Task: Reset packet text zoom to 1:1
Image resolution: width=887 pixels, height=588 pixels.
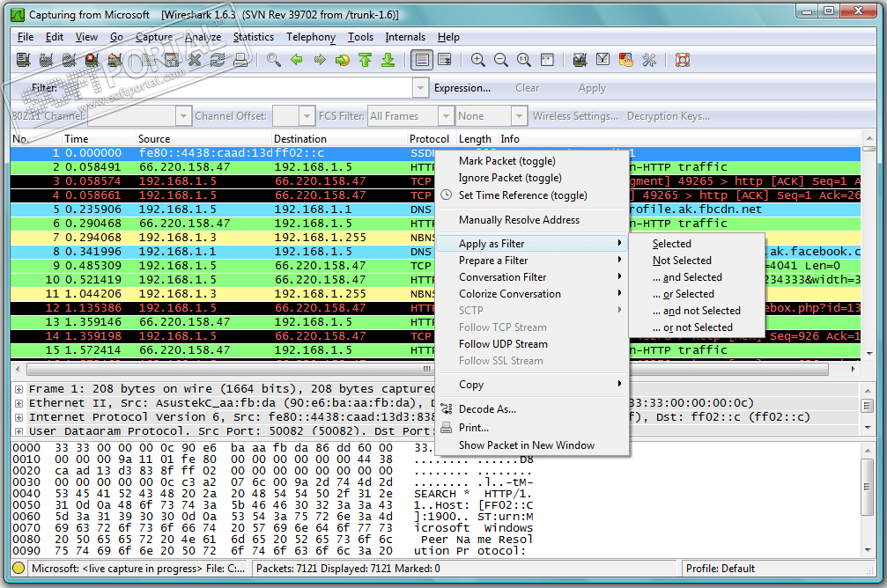Action: (x=524, y=60)
